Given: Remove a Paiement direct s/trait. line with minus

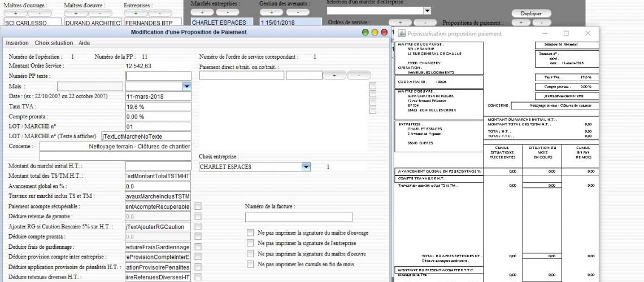Looking at the screenshot, I should point(359,76).
